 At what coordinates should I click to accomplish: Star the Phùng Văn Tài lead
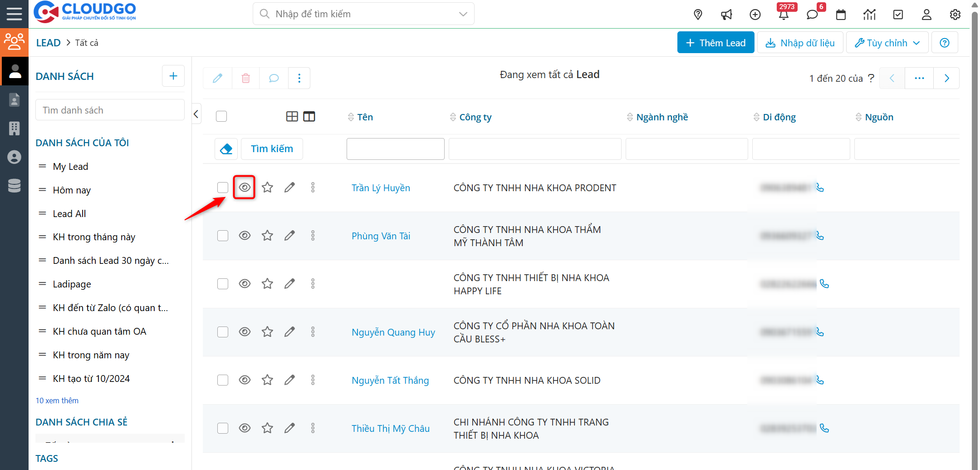(267, 236)
